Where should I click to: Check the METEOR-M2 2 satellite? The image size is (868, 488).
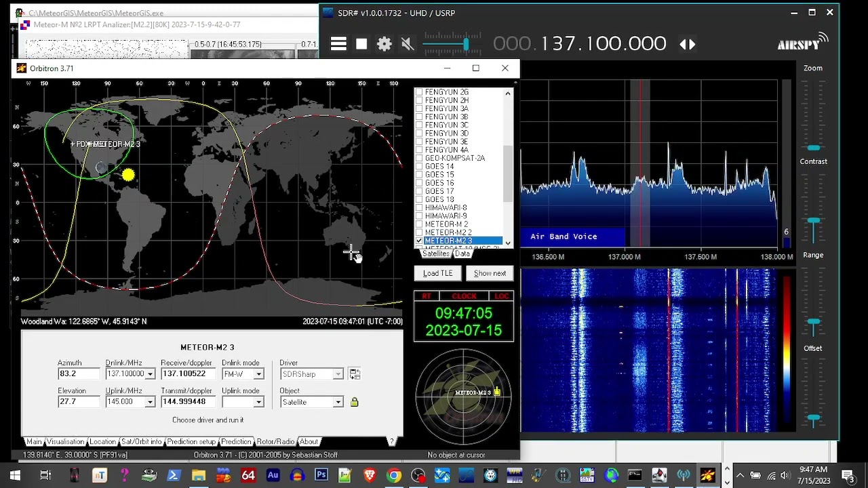coord(419,232)
